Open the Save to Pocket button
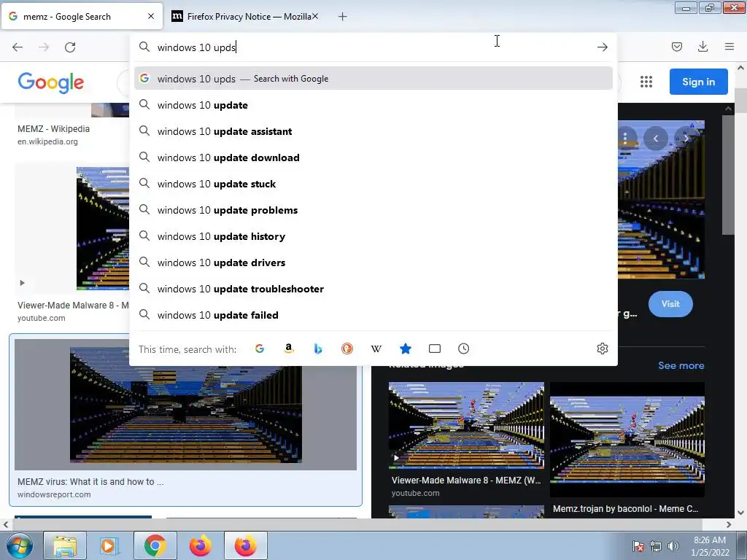The image size is (747, 560). click(x=676, y=47)
